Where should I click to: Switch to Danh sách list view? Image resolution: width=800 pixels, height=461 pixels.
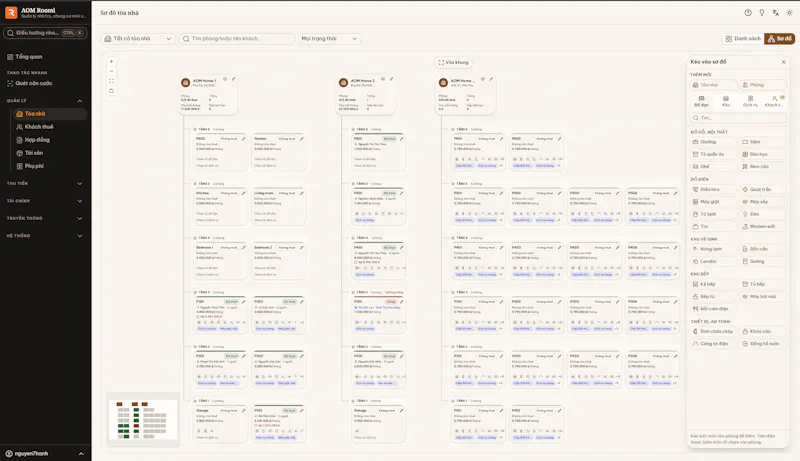[743, 39]
